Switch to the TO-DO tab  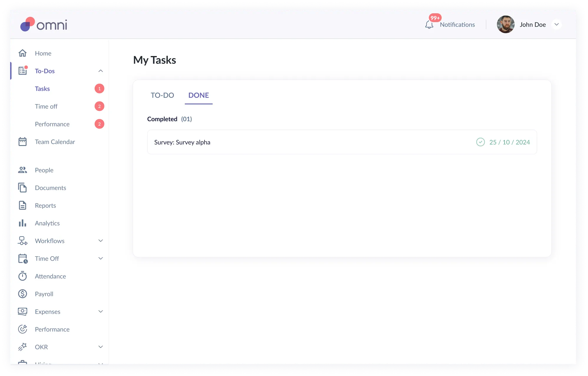[x=162, y=95]
